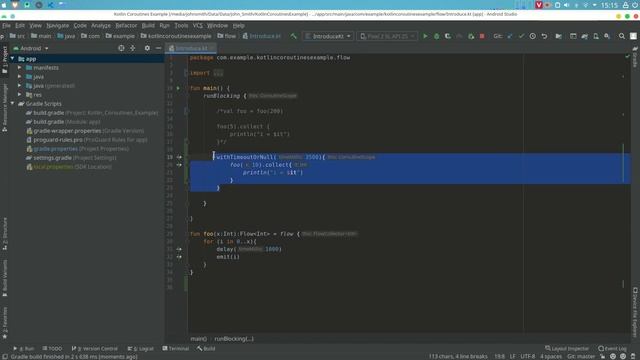
Task: Open the VCS menu
Action: click(x=198, y=25)
